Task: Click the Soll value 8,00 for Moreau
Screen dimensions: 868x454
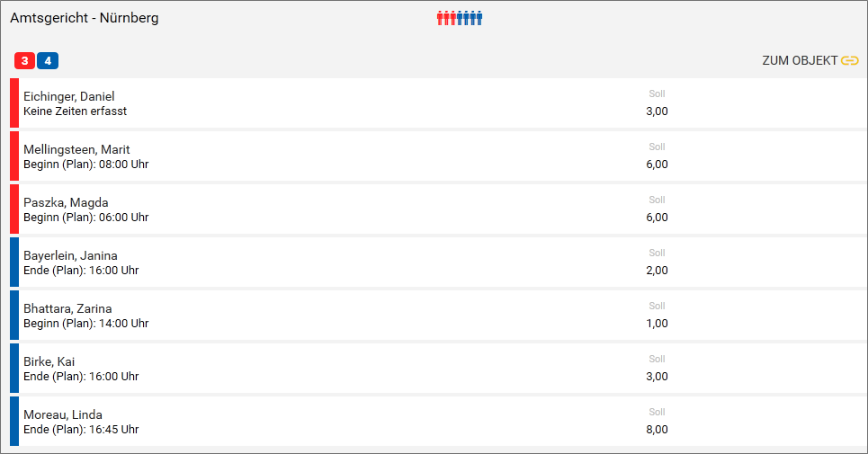Action: tap(657, 430)
